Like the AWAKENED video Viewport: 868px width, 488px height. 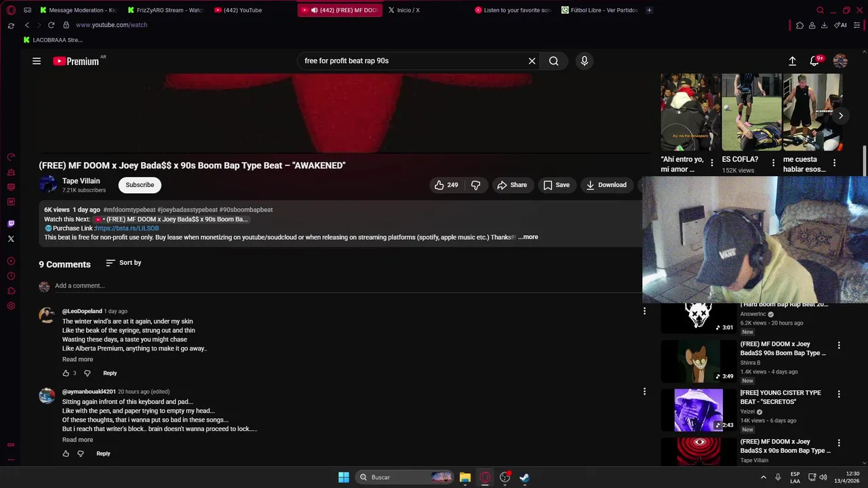coord(447,185)
